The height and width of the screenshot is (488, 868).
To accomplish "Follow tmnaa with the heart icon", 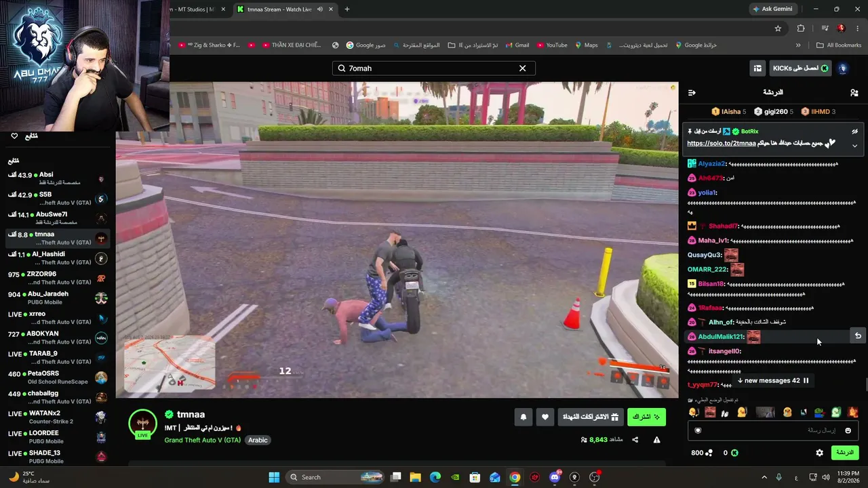I will click(x=545, y=417).
